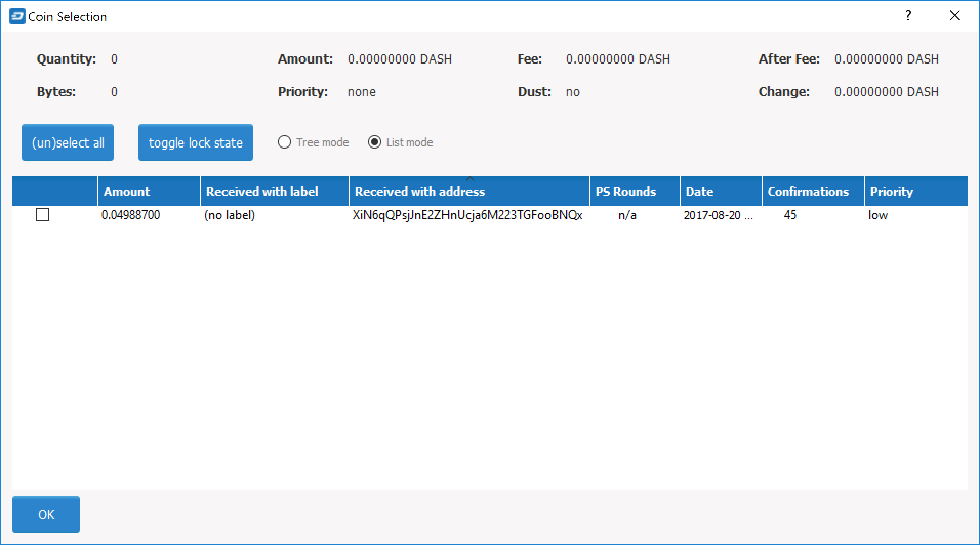Click the 2017-08-20 date cell
Image resolution: width=980 pixels, height=545 pixels.
click(x=718, y=215)
